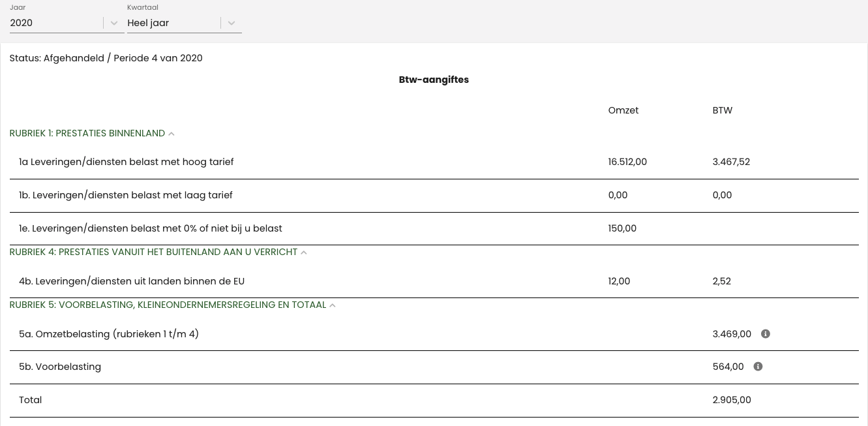The height and width of the screenshot is (426, 868).
Task: Click the Btw-aangiftes heading
Action: (434, 80)
